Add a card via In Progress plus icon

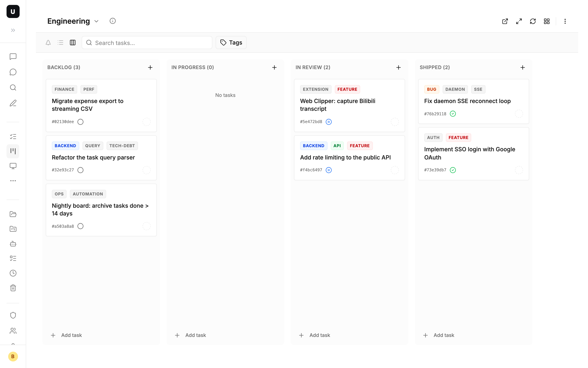pyautogui.click(x=274, y=67)
